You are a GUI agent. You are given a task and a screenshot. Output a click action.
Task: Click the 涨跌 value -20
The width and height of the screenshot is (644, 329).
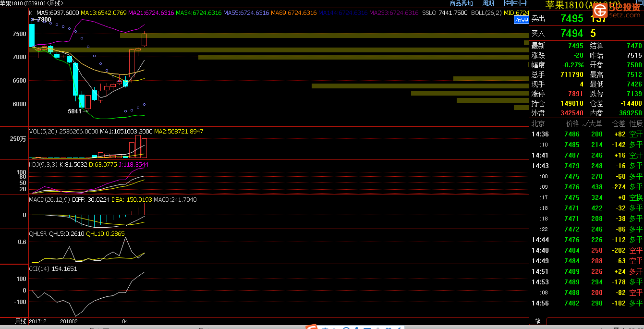[x=578, y=55]
